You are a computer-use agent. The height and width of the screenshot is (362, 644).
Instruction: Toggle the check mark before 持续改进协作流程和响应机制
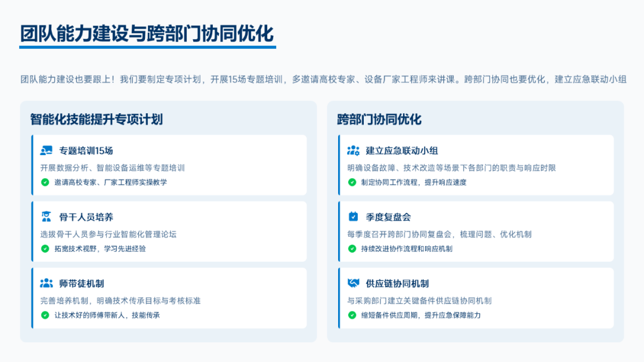click(x=352, y=249)
